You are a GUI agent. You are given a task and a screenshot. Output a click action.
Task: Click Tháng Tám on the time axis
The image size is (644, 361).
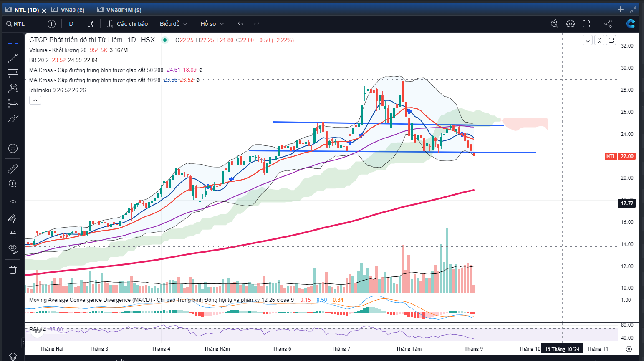(x=409, y=349)
